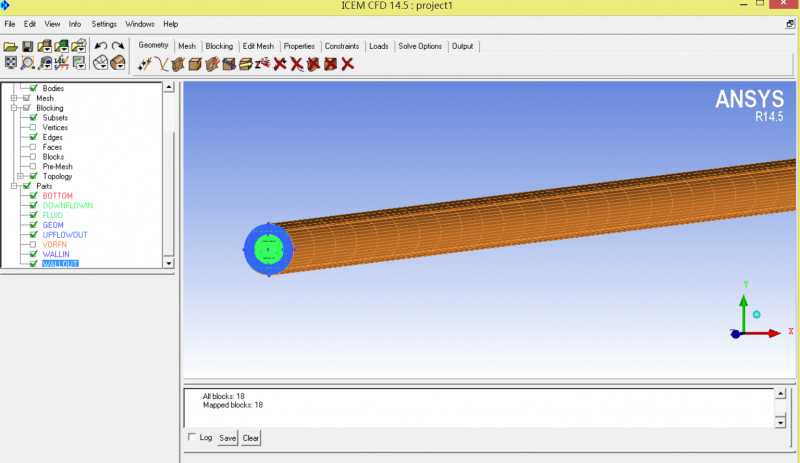Select the Delete Body tool
The image size is (800, 463).
pyautogui.click(x=331, y=64)
